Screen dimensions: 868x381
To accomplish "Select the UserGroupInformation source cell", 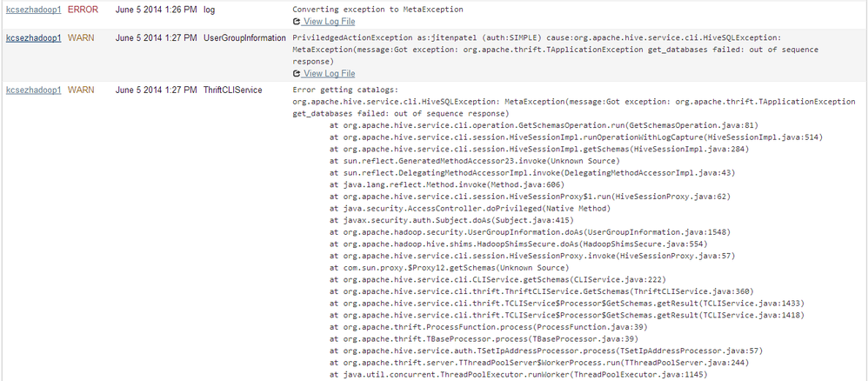I will [244, 37].
